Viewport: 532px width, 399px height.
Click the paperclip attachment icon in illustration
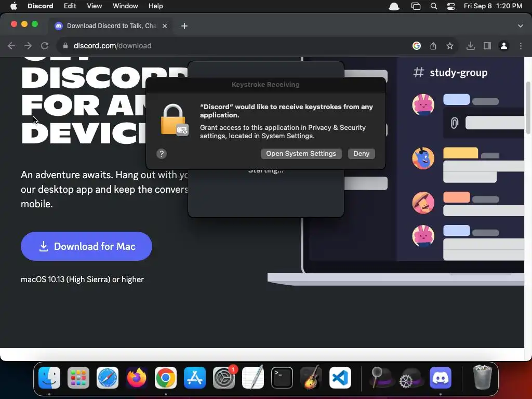tap(454, 123)
